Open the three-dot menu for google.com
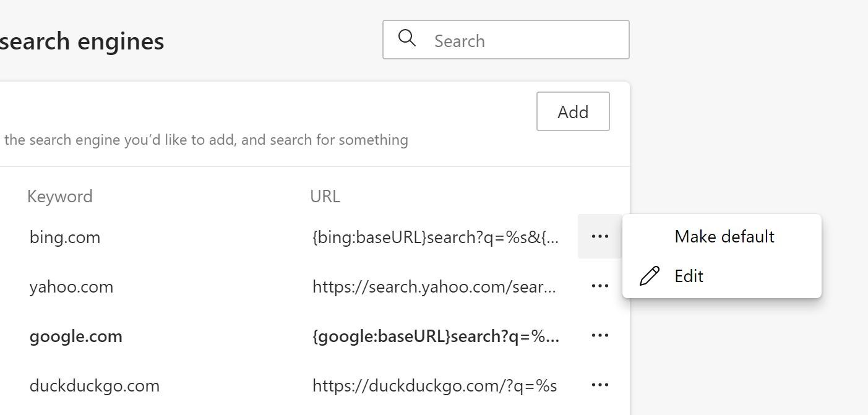 [600, 335]
